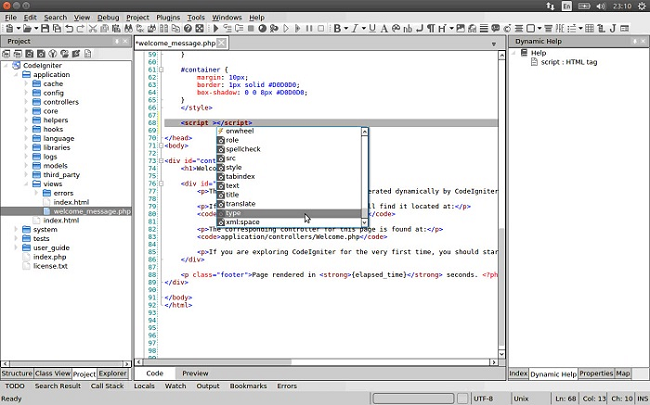Expand the controllers folder in tree

click(26, 102)
